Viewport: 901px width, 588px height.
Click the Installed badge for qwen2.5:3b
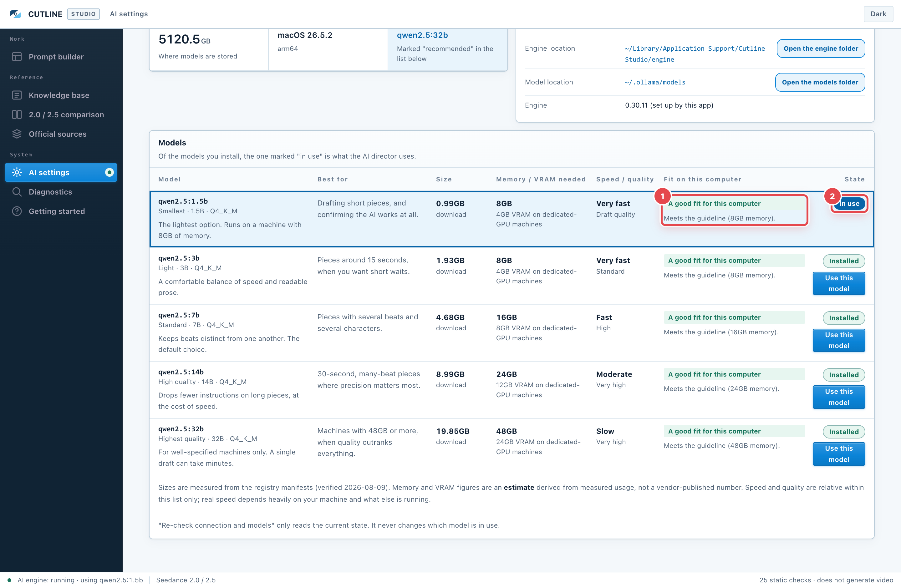(844, 261)
